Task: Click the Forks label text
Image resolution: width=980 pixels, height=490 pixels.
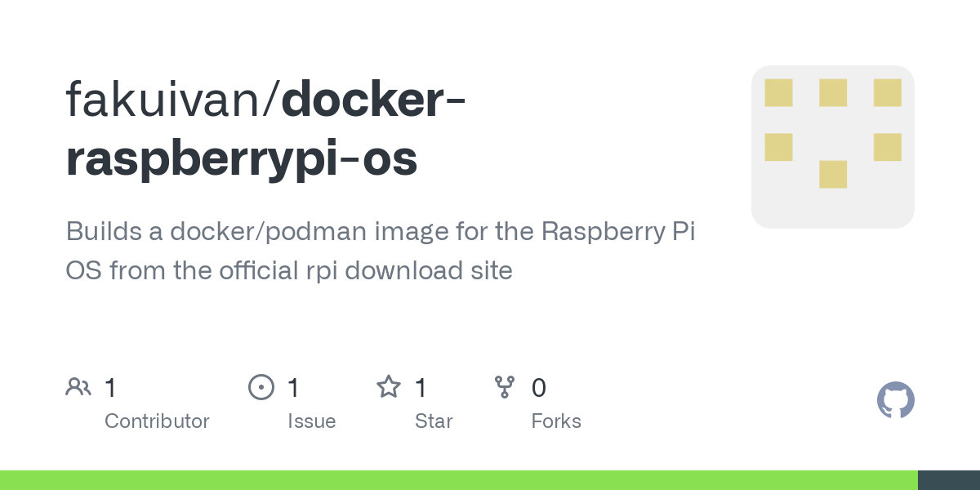Action: click(x=556, y=421)
